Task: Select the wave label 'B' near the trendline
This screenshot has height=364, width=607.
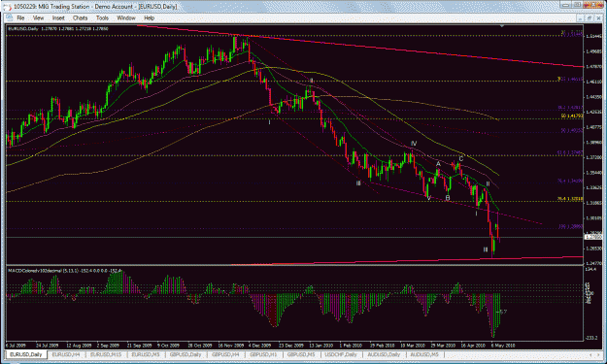Action: [448, 198]
